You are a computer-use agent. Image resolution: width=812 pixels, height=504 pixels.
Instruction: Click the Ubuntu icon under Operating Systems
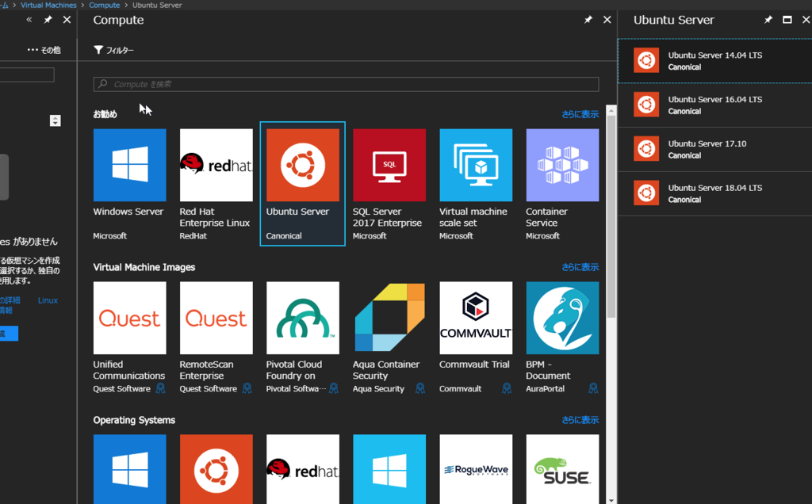pos(216,469)
